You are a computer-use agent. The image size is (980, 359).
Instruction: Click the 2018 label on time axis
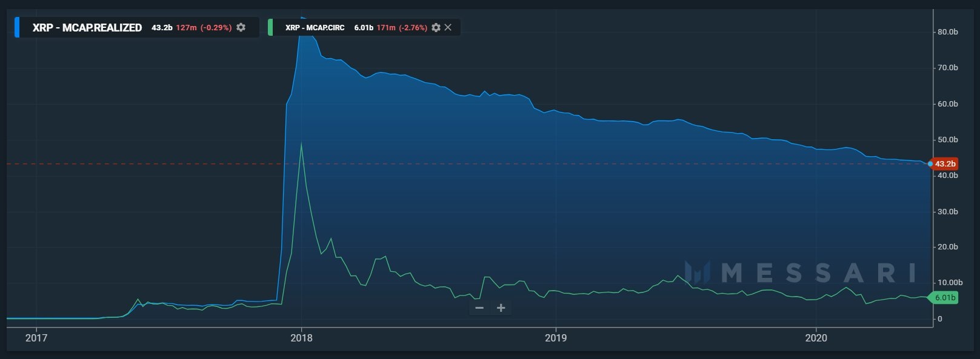click(302, 338)
